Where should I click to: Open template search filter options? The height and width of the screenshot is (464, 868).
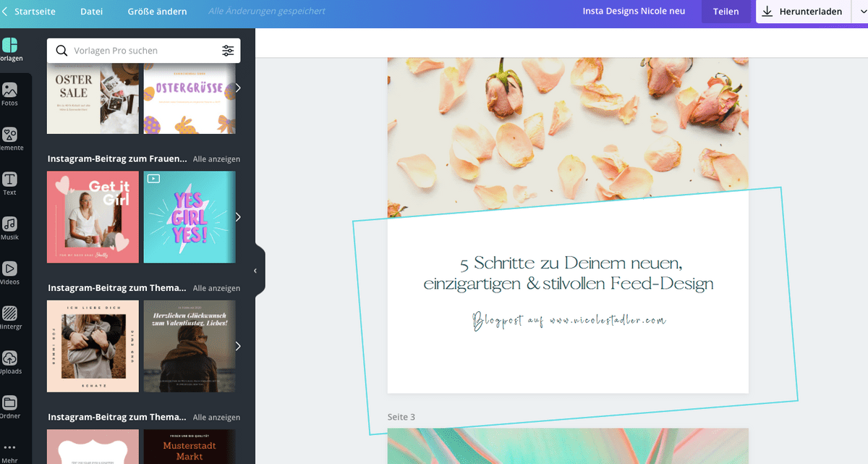[228, 51]
